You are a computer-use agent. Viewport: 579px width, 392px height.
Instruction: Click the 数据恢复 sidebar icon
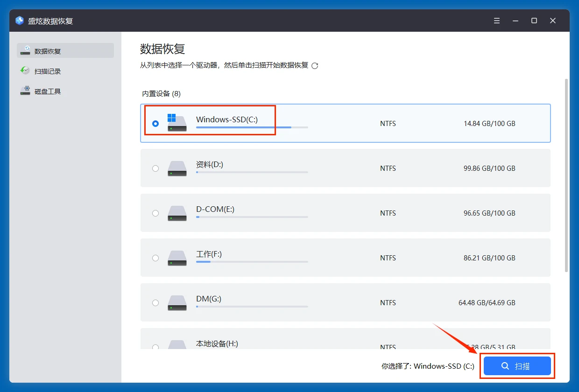pos(25,50)
